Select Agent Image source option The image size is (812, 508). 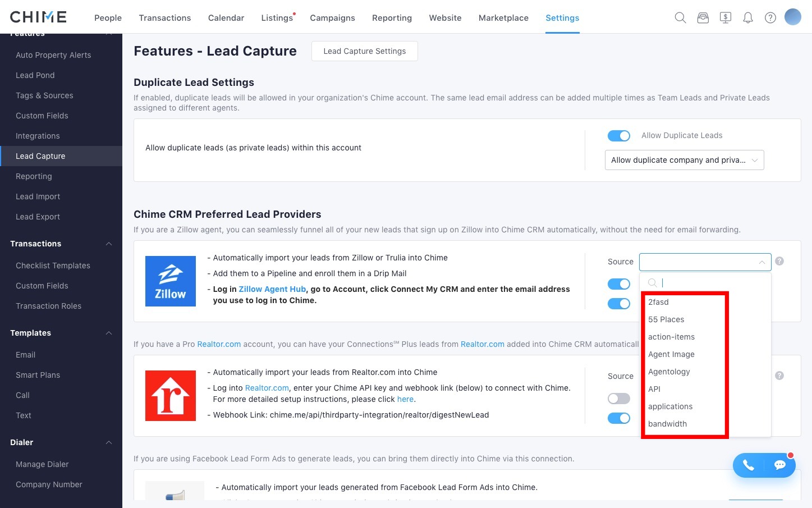pos(705,354)
